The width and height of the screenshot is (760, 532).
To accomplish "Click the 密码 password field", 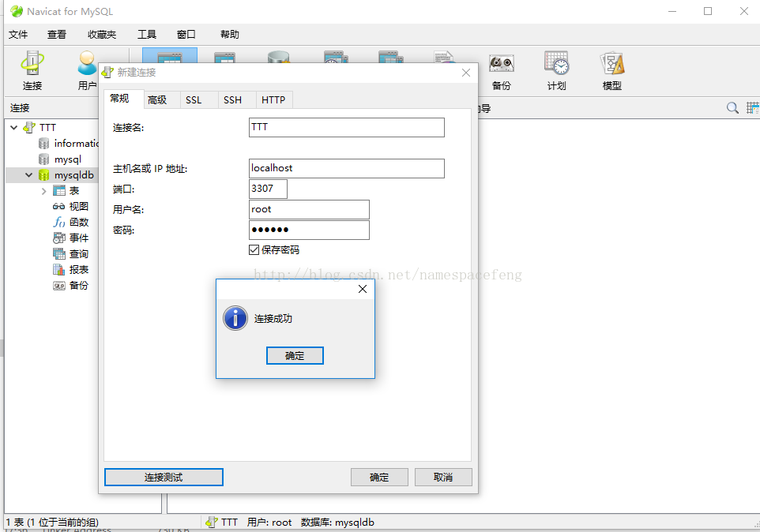I will [x=309, y=230].
